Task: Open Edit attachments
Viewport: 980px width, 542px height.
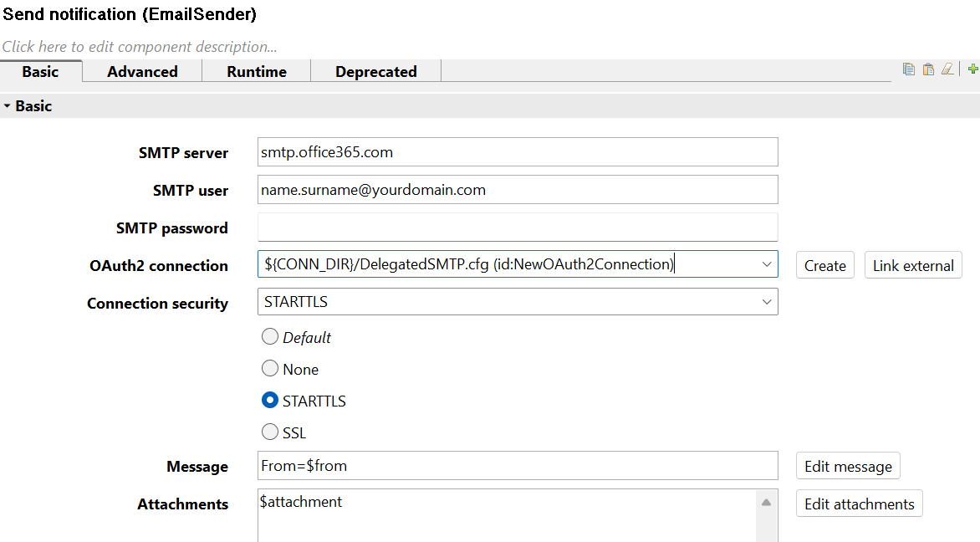Action: click(x=859, y=504)
